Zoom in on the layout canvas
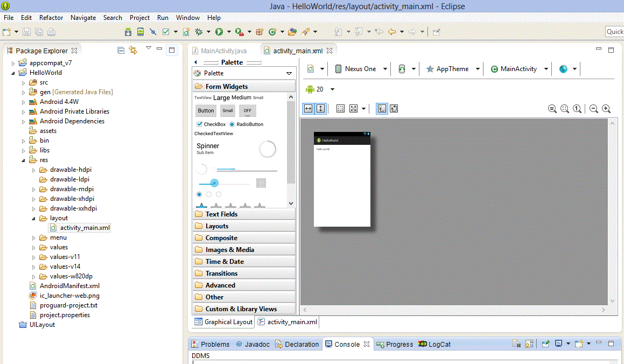The image size is (624, 364). [x=606, y=109]
